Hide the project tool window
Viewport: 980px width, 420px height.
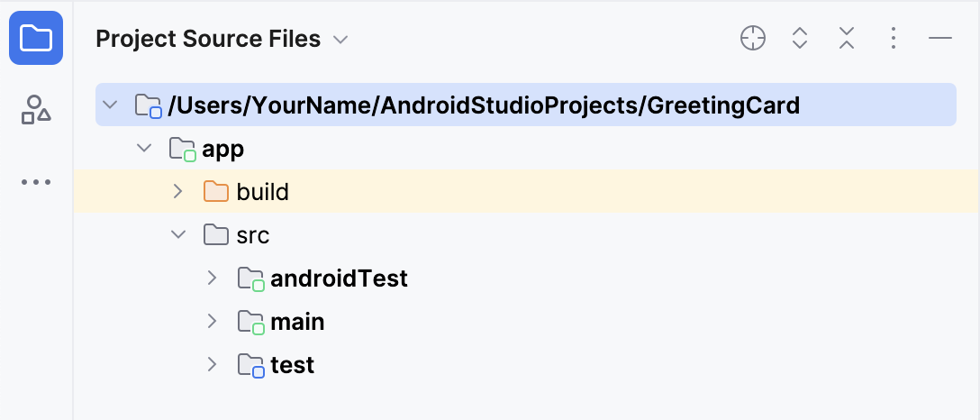click(x=940, y=38)
